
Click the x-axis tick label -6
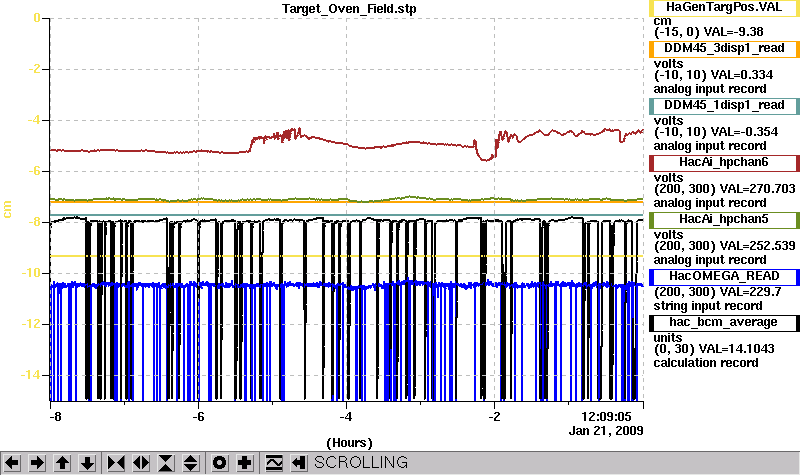click(198, 416)
